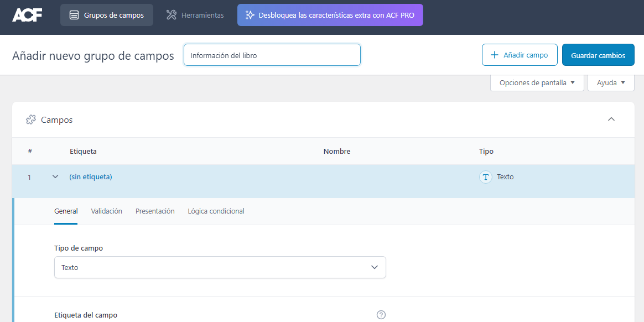Open the (sin etiqueta) field link
The height and width of the screenshot is (322, 644).
(x=90, y=176)
